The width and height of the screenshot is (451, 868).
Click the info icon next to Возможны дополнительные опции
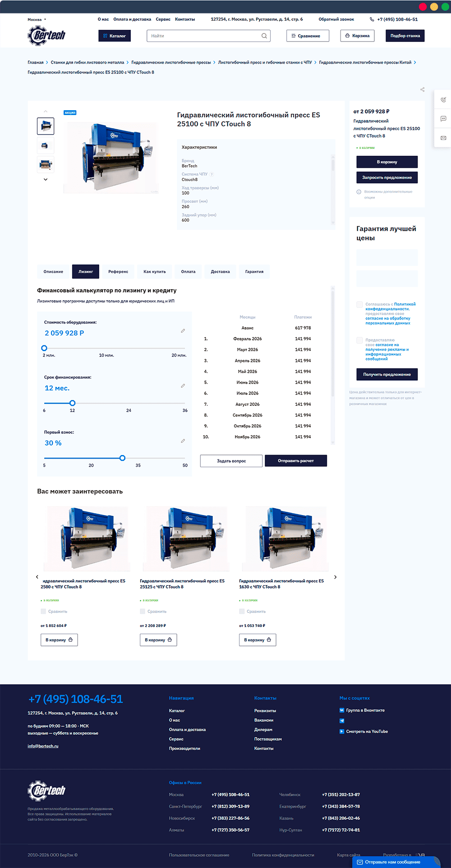(359, 192)
